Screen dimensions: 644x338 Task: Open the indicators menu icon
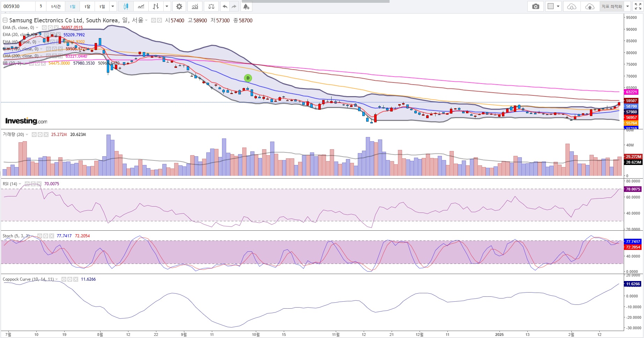point(195,6)
